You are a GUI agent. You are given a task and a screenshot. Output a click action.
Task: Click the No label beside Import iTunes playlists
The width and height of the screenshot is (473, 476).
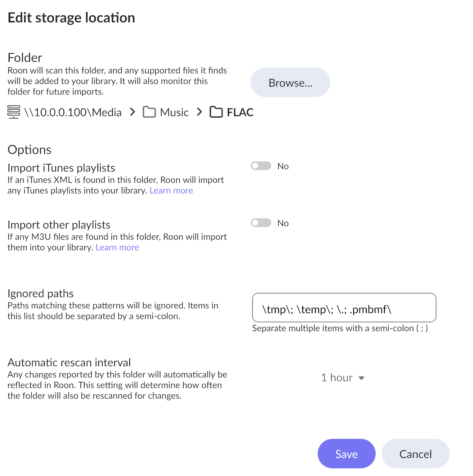(x=283, y=166)
